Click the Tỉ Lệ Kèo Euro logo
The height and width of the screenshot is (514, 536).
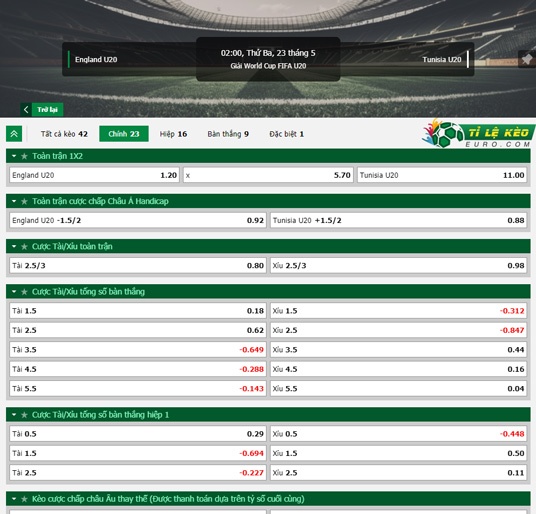(x=478, y=134)
